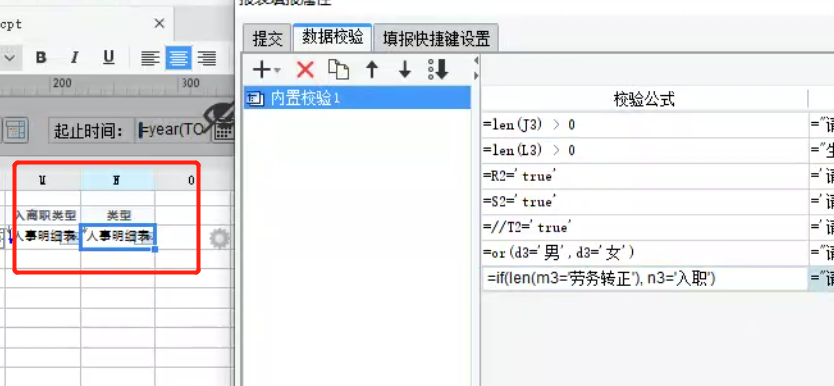This screenshot has height=386, width=834.
Task: Delete selected validation with red X
Action: click(x=305, y=69)
